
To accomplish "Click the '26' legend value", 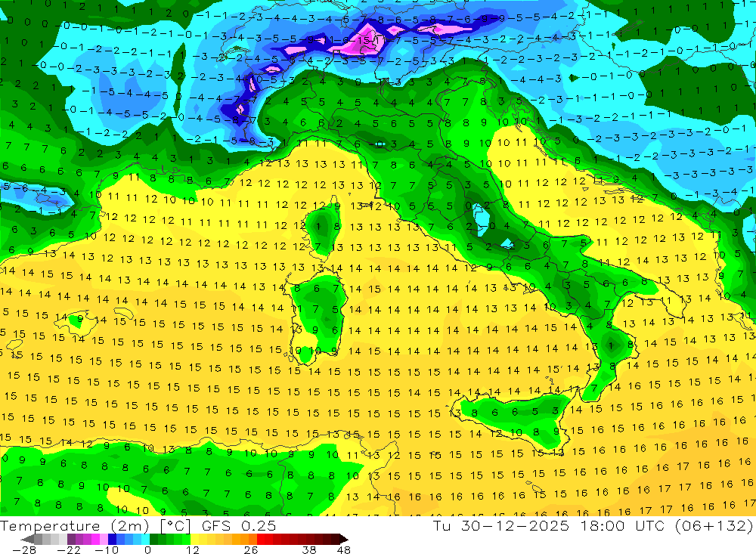I will [251, 550].
